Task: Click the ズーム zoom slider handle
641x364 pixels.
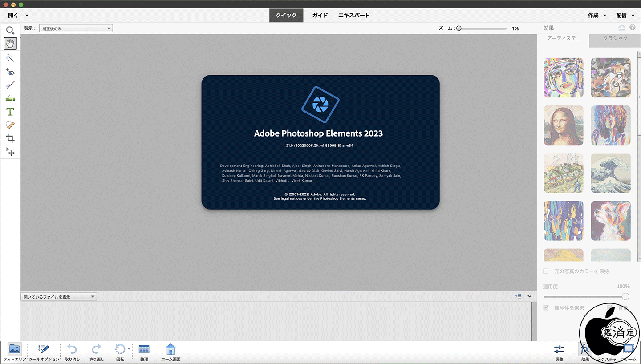Action: (458, 28)
